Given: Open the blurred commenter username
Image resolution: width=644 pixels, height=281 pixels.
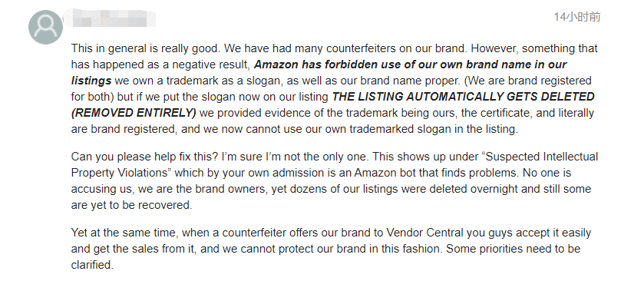Looking at the screenshot, I should [x=110, y=18].
